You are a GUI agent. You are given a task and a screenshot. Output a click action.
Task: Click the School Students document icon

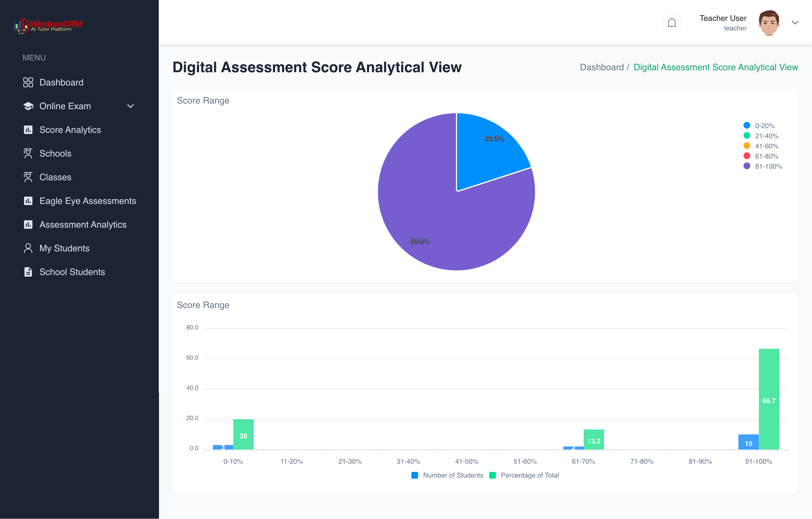coord(28,272)
